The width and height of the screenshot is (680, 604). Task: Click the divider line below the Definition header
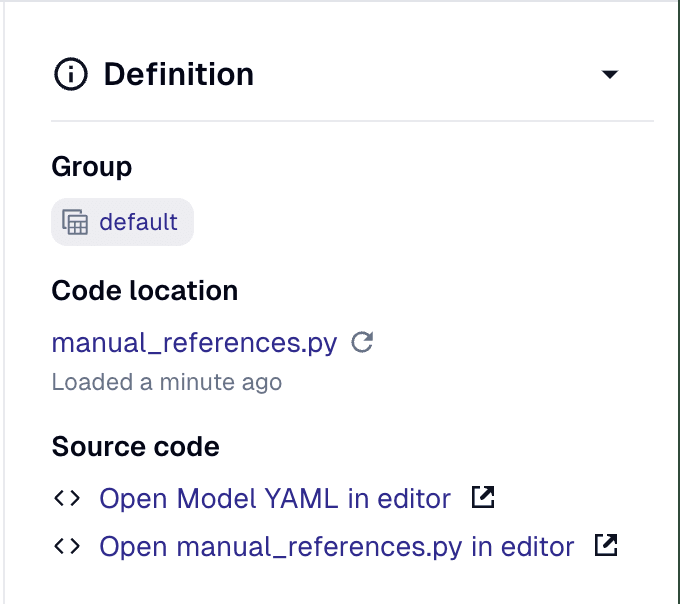(x=352, y=121)
